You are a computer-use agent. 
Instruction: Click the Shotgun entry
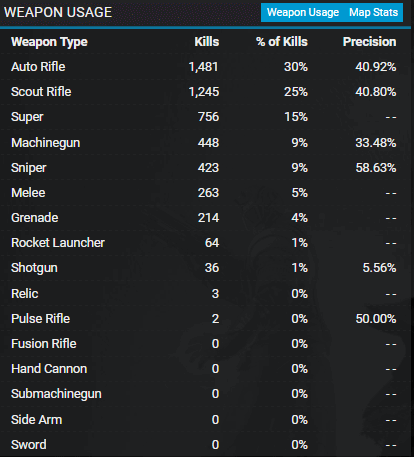(34, 268)
